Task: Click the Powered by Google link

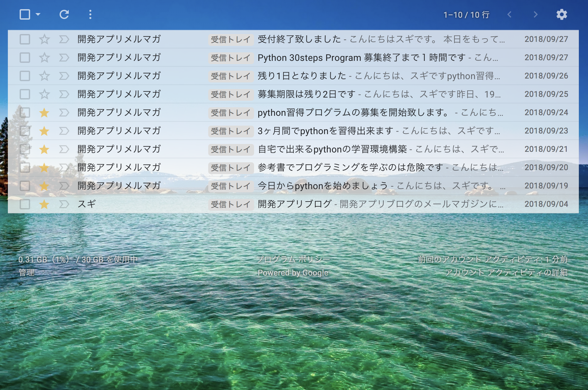Action: coord(293,273)
